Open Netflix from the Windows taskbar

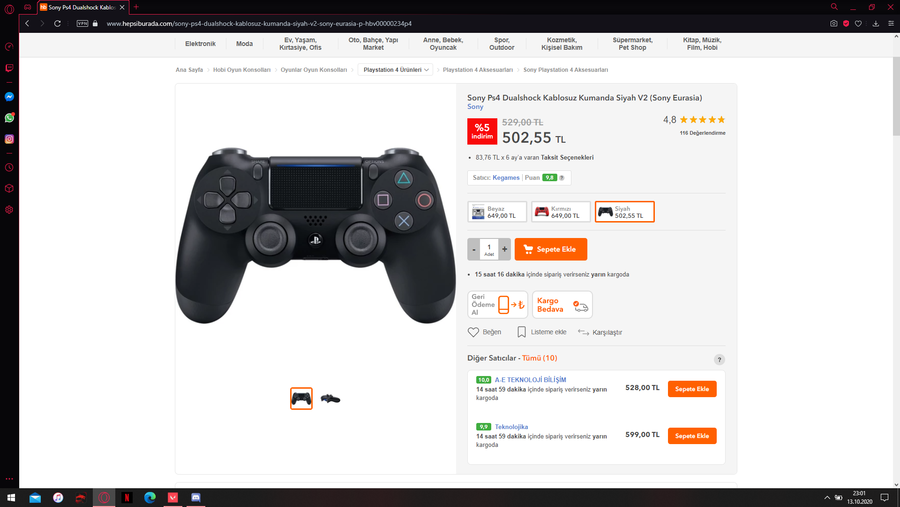click(127, 497)
